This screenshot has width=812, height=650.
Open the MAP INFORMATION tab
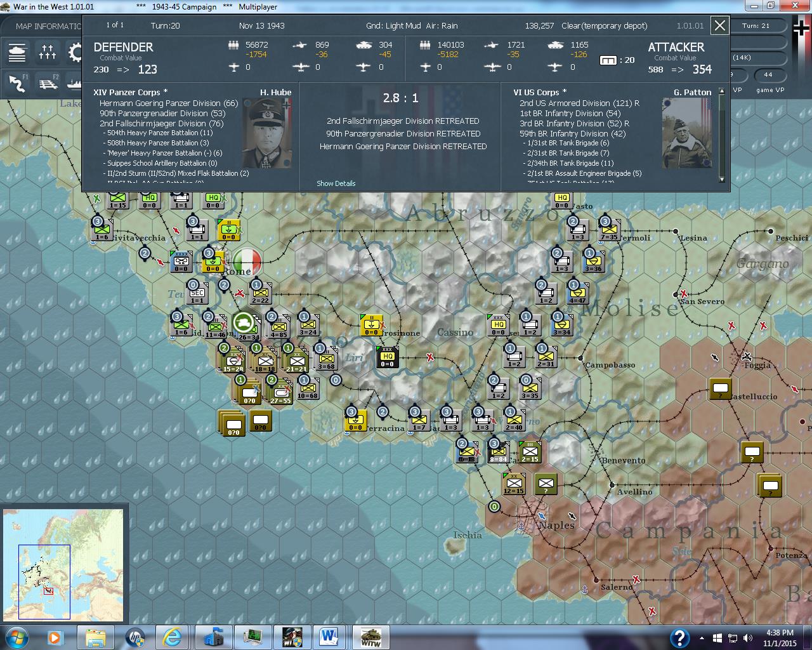click(48, 26)
